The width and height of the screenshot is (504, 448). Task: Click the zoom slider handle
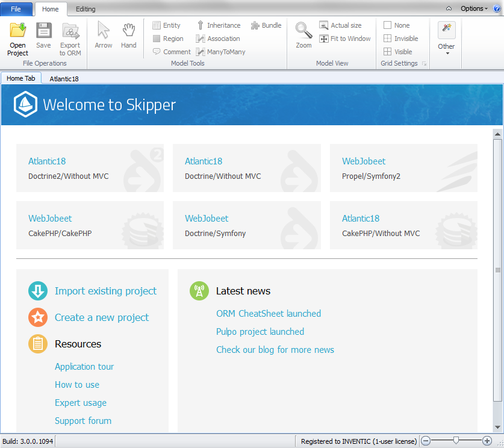tap(456, 441)
